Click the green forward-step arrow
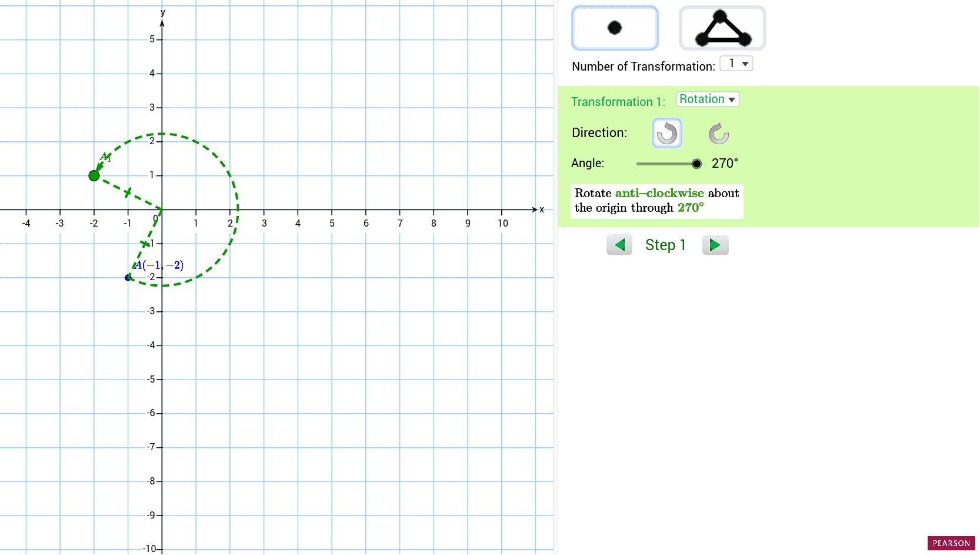The width and height of the screenshot is (980, 555). click(715, 244)
